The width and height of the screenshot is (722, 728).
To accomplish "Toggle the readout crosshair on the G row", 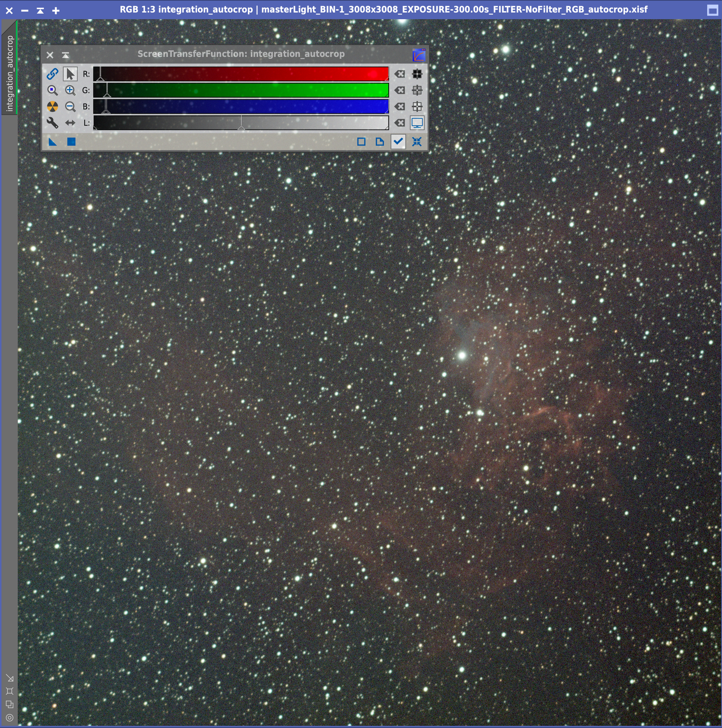I will coord(417,90).
